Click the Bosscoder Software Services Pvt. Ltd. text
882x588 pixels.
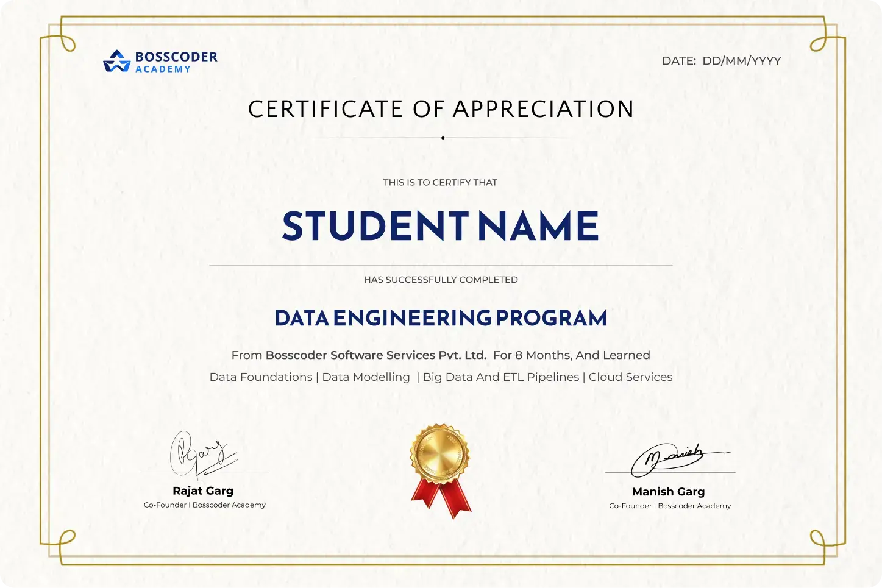(x=375, y=355)
